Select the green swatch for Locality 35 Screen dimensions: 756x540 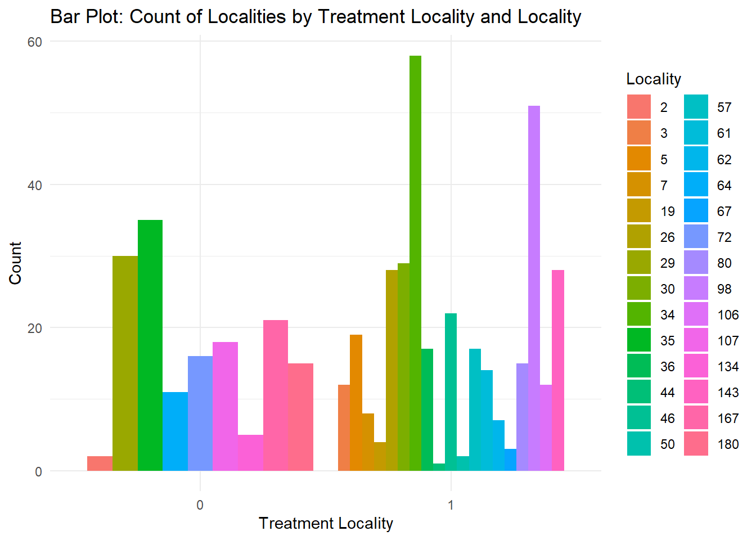point(638,340)
